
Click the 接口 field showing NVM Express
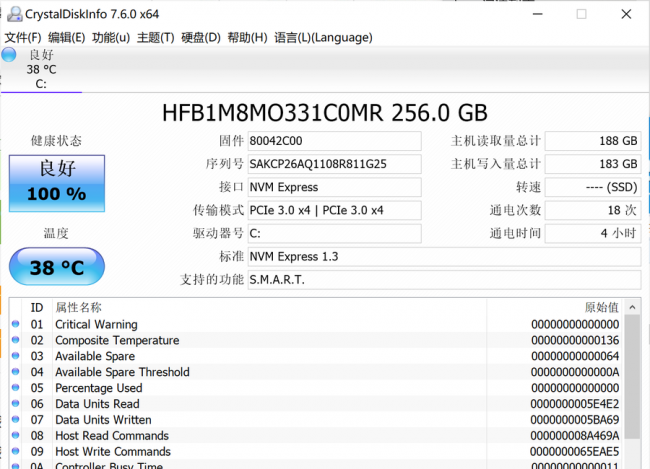335,187
